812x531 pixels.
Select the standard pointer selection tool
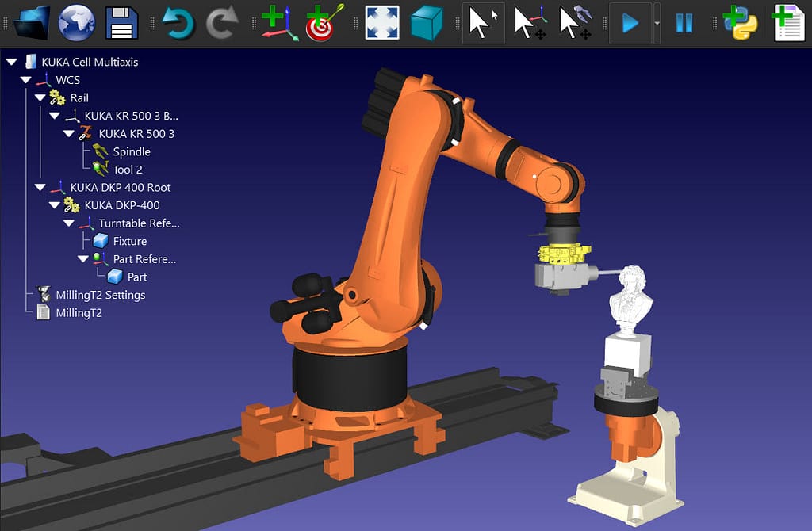click(482, 21)
